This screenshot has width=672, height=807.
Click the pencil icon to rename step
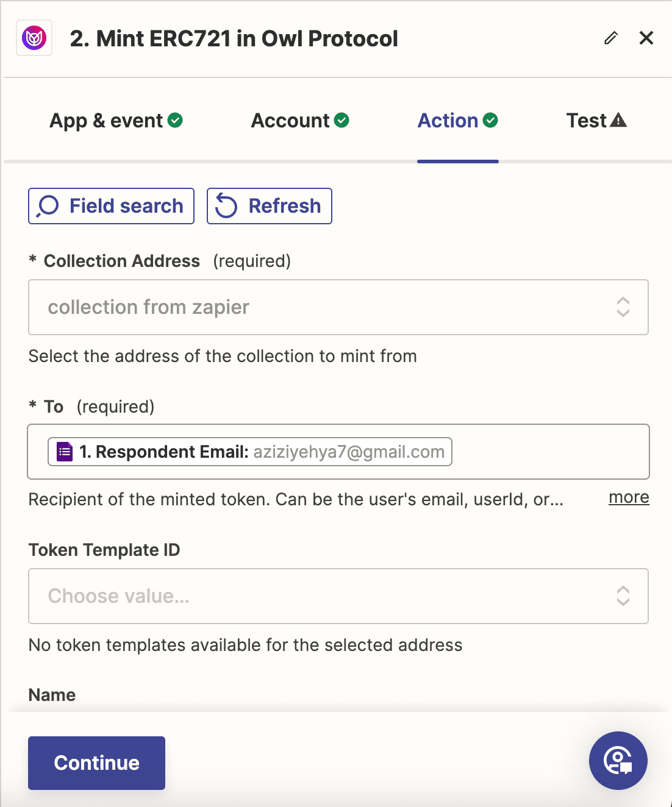611,38
